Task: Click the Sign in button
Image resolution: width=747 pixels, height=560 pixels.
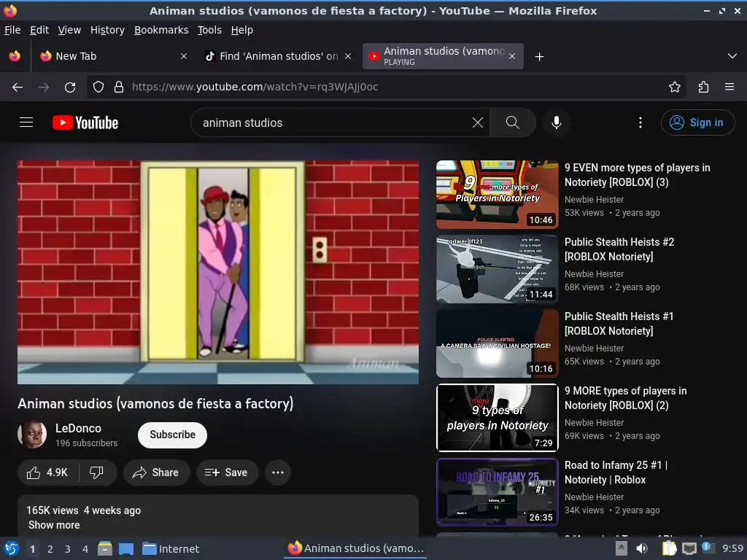Action: pyautogui.click(x=697, y=122)
